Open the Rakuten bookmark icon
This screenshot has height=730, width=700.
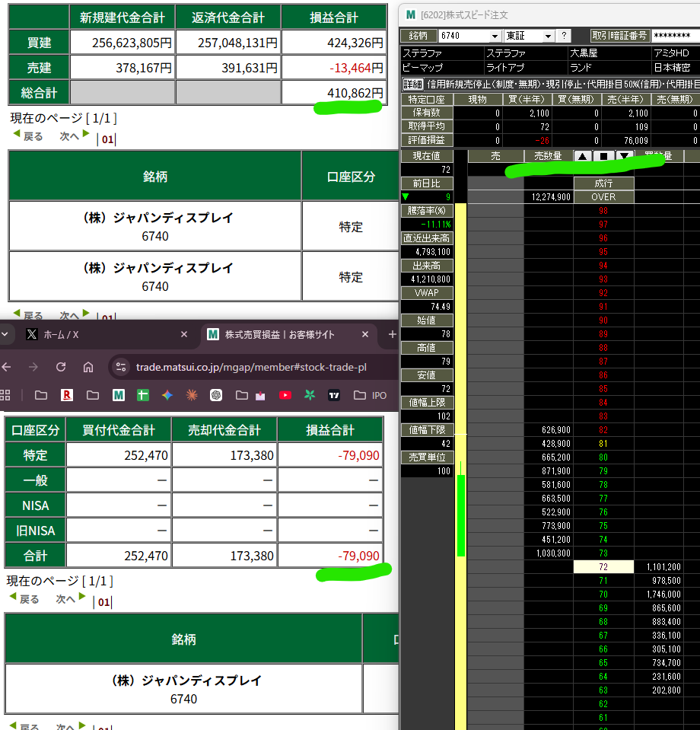pyautogui.click(x=67, y=395)
